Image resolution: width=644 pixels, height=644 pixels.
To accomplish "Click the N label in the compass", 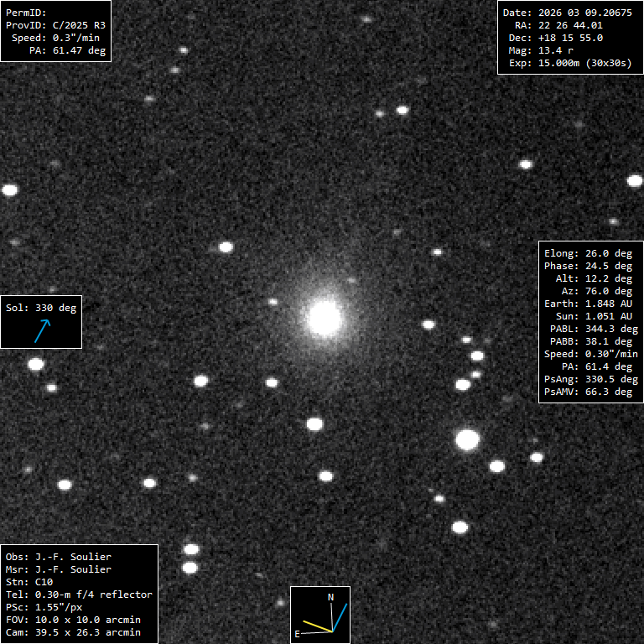I will [330, 597].
